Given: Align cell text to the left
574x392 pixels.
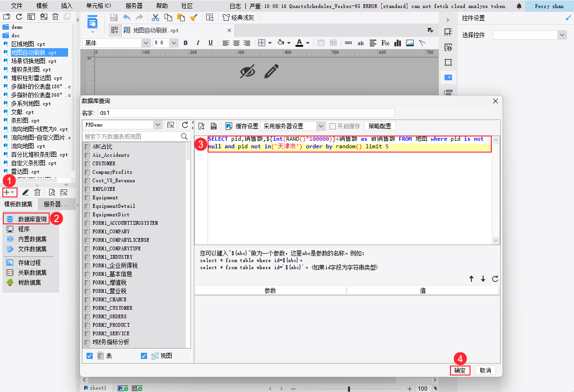Looking at the screenshot, I should click(226, 43).
